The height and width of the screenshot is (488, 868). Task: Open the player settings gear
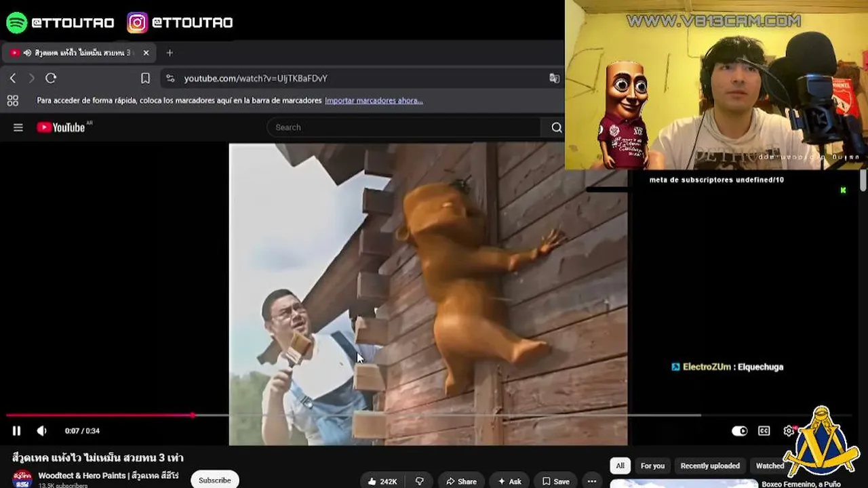(x=789, y=431)
